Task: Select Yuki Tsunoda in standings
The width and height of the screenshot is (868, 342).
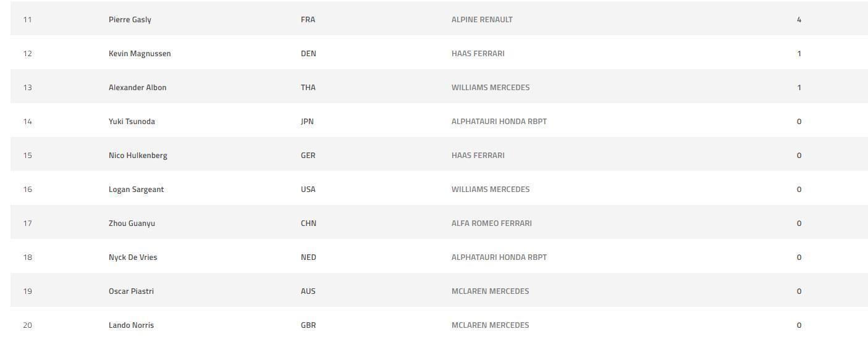Action: pos(132,122)
